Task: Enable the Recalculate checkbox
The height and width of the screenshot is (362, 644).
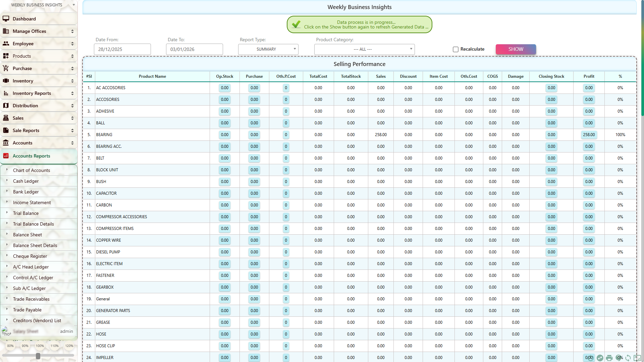Action: (x=455, y=49)
